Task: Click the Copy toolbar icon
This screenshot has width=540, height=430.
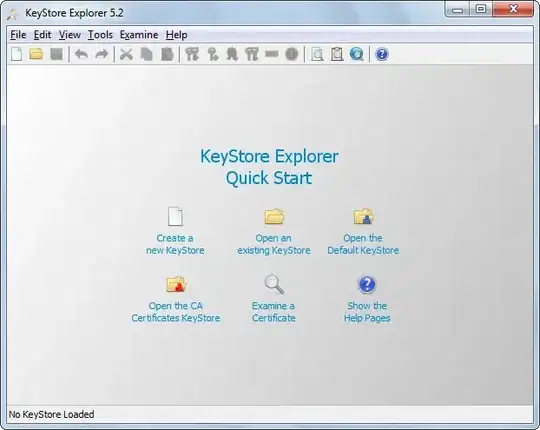Action: click(147, 54)
